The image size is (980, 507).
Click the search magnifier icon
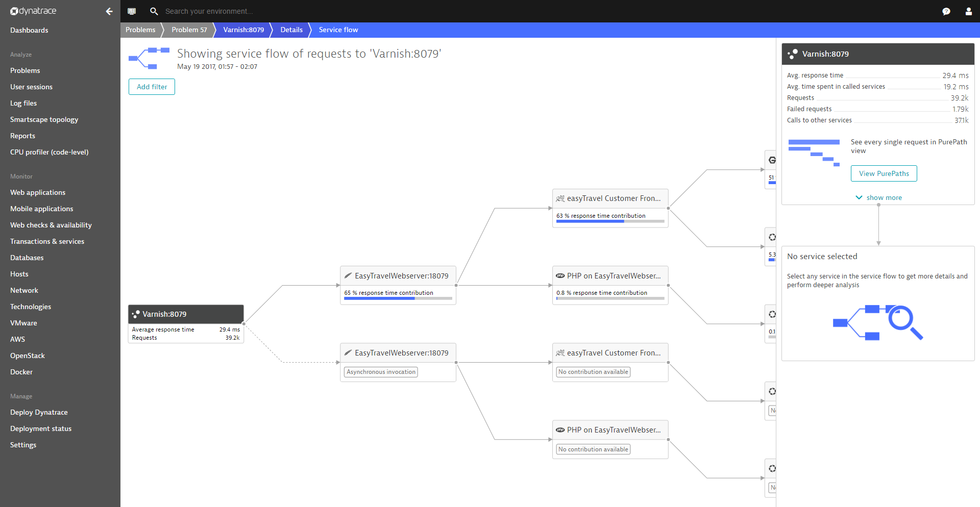(x=154, y=11)
